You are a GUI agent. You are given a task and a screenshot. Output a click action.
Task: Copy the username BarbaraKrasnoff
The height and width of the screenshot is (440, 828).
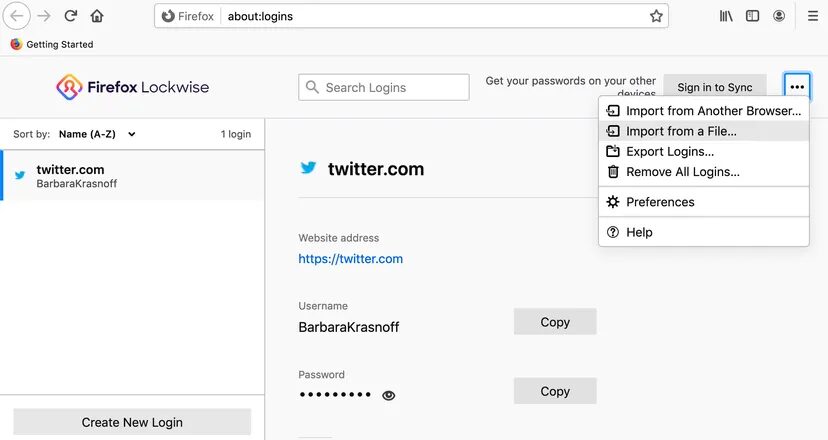point(555,322)
